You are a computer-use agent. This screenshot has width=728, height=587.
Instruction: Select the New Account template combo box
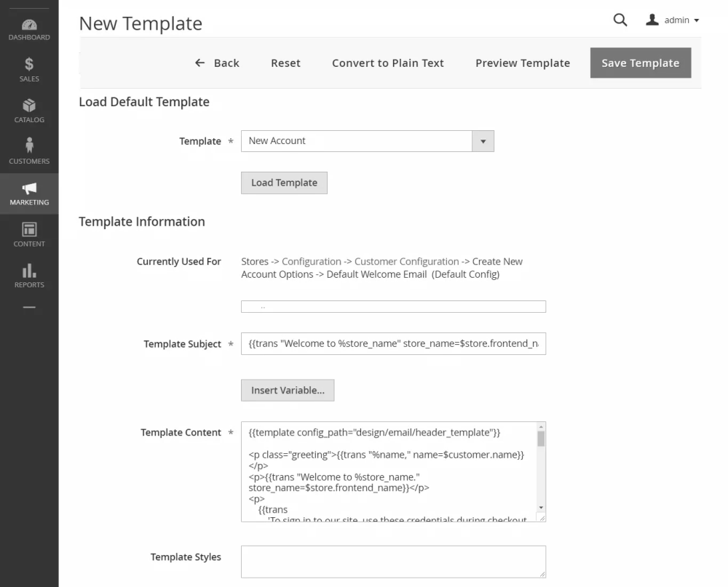pos(357,141)
